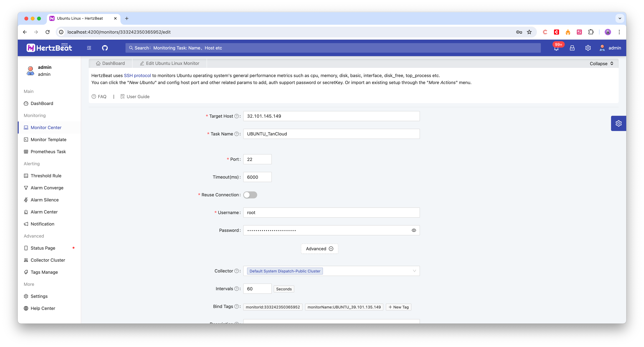Click the search magnifier icon
This screenshot has height=347, width=644.
[131, 48]
